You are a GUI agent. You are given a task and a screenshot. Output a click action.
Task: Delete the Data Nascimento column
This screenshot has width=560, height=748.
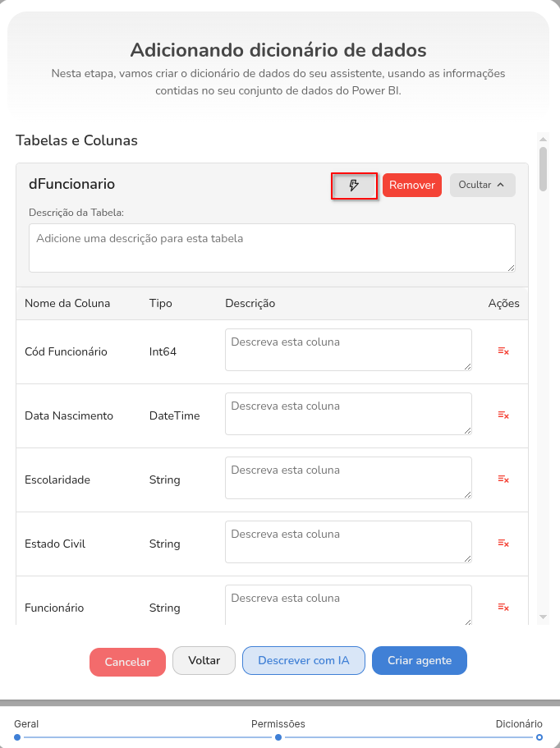(x=503, y=415)
